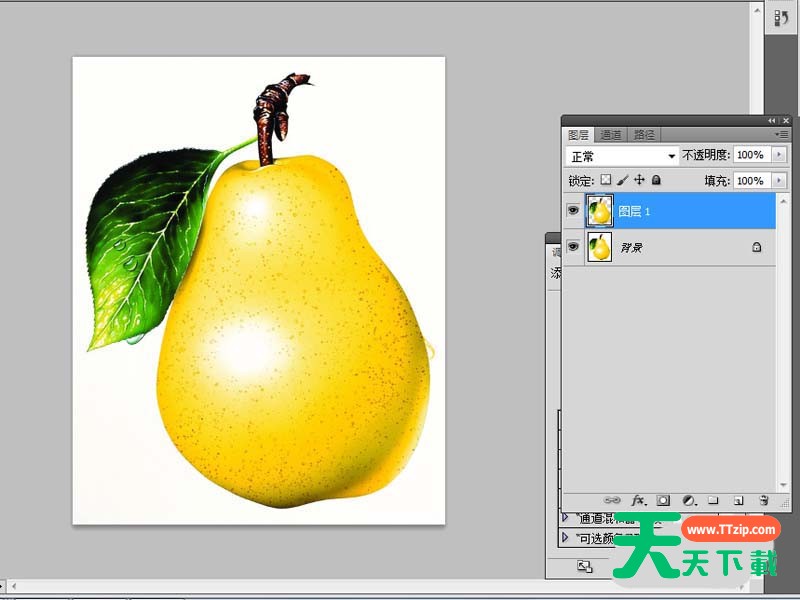The width and height of the screenshot is (800, 600).
Task: Create a new layer
Action: click(x=738, y=500)
